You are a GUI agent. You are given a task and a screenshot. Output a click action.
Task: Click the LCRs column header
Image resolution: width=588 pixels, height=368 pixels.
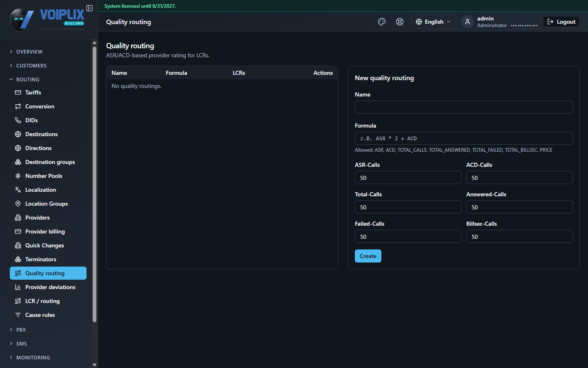point(239,73)
